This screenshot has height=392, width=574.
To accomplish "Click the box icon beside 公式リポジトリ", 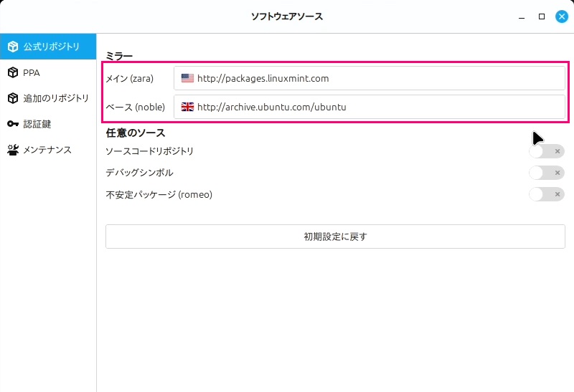I will click(13, 47).
